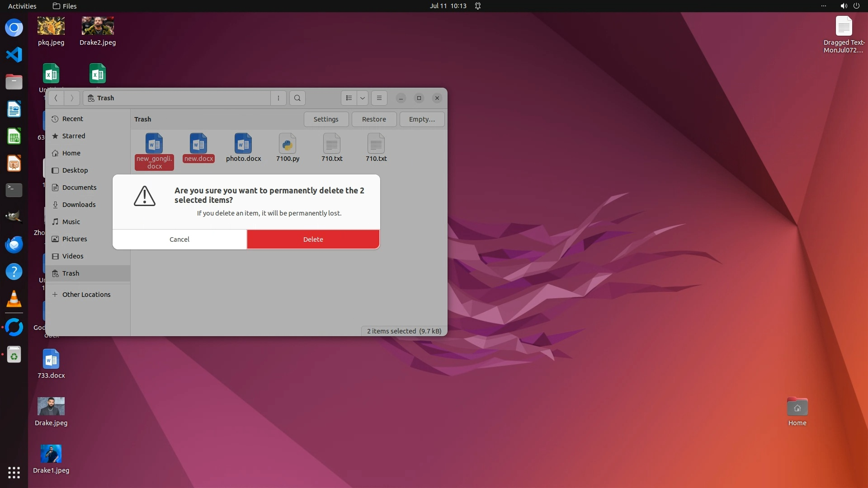
Task: Click Other Locations plus entry
Action: pyautogui.click(x=86, y=295)
